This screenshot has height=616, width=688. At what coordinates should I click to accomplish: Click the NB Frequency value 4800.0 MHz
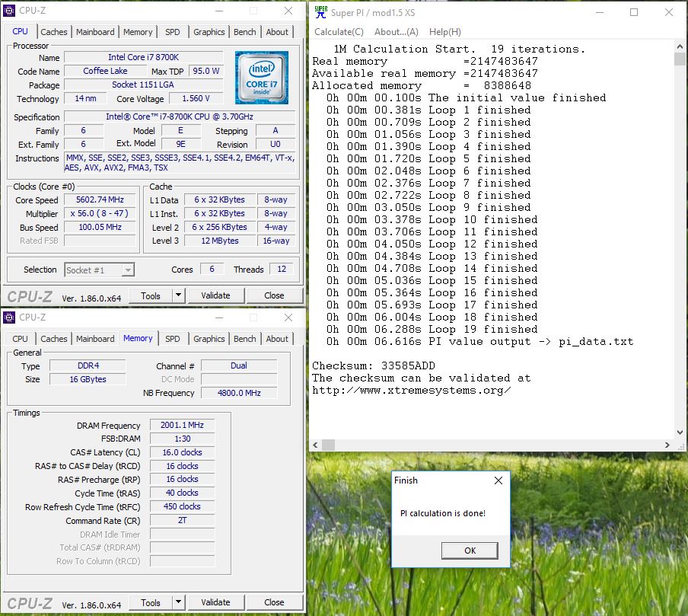coord(239,393)
